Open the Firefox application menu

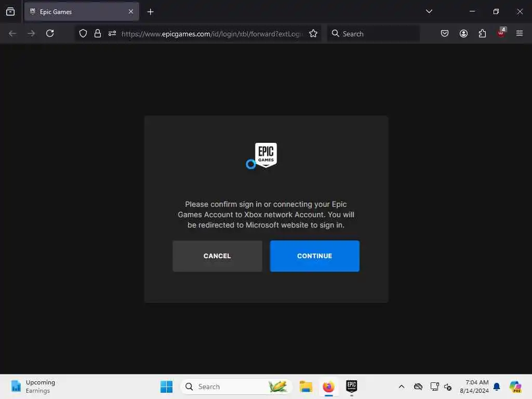point(520,33)
